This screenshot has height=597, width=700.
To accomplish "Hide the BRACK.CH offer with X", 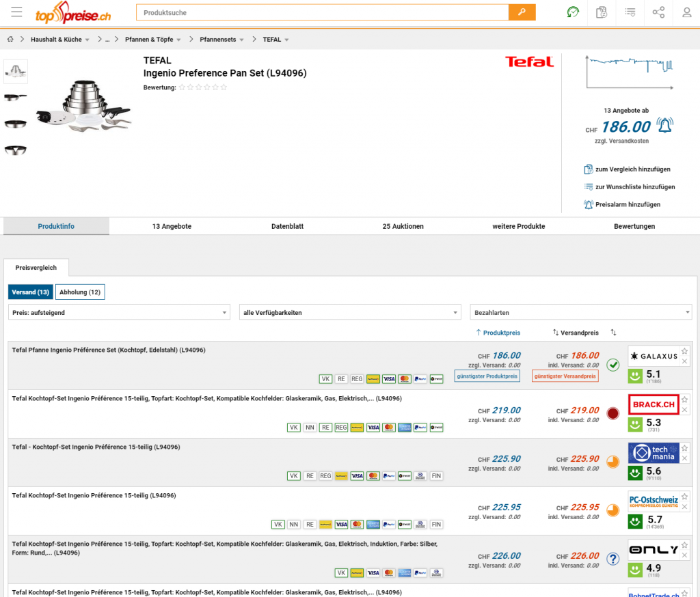I will tap(685, 410).
